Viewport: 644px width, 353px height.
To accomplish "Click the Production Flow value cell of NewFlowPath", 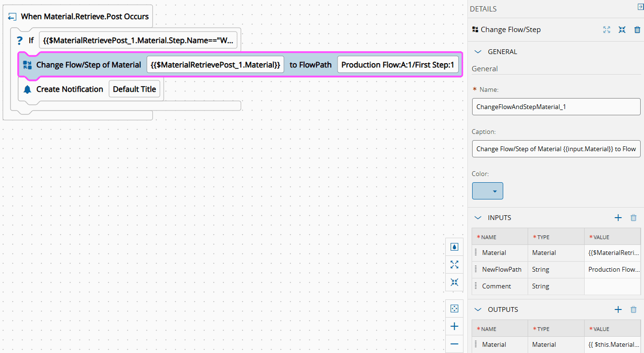I will coord(612,269).
